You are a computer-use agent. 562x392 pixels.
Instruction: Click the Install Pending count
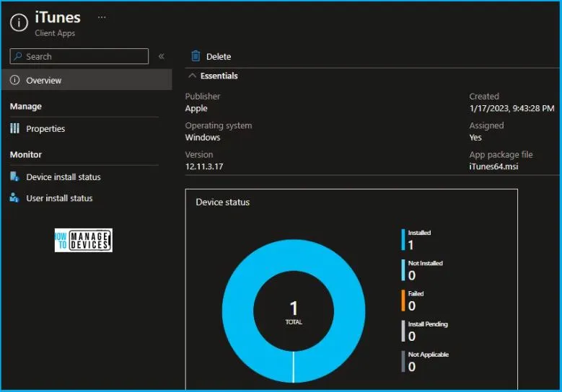(412, 336)
